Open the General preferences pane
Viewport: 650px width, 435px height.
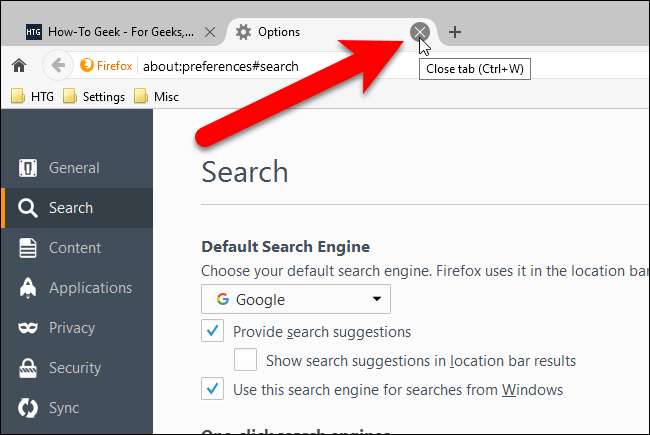pyautogui.click(x=74, y=168)
